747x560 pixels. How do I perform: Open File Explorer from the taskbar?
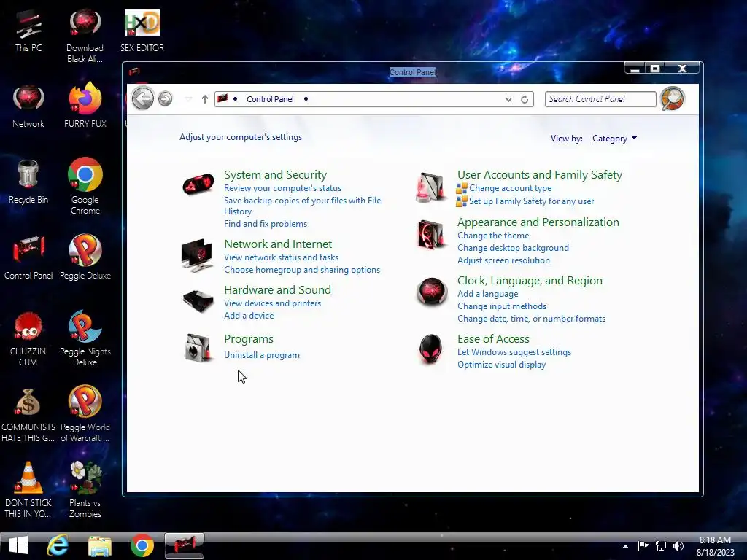(99, 545)
